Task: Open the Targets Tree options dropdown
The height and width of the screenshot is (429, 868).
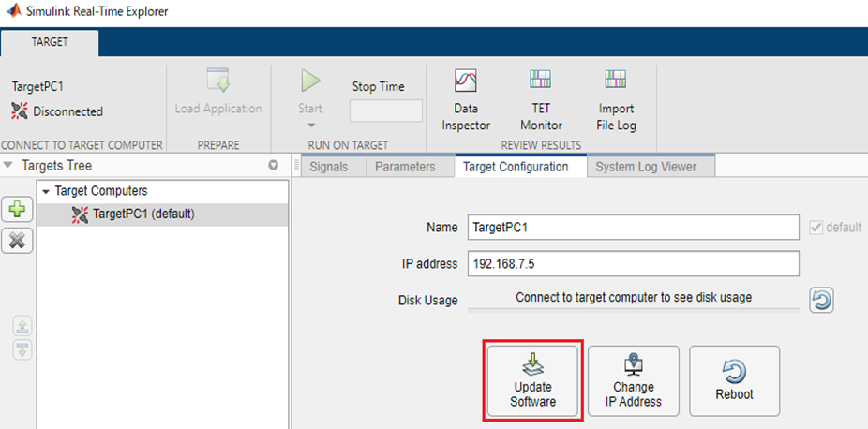Action: pos(274,166)
